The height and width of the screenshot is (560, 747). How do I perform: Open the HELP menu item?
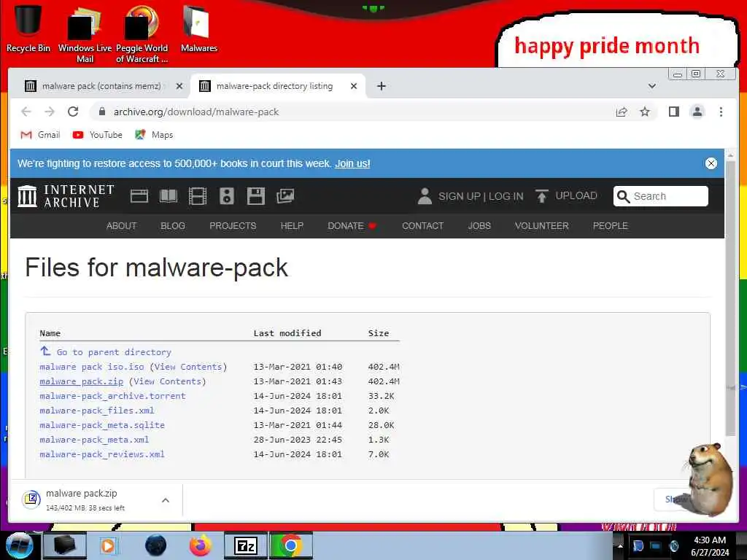coord(292,226)
